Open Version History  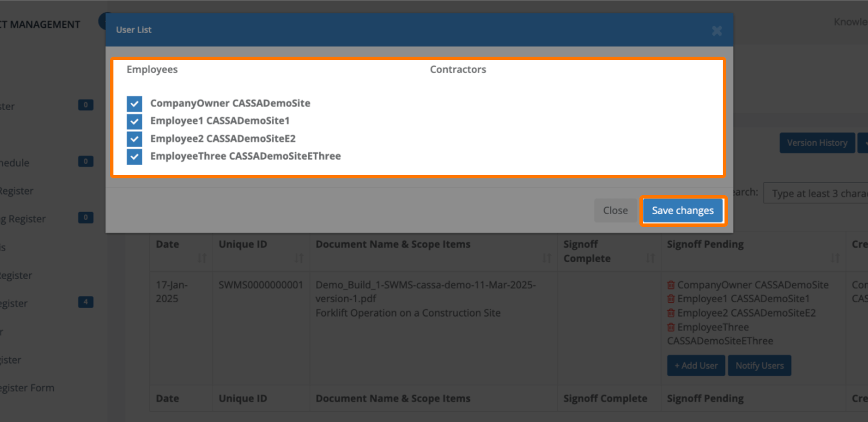coord(816,143)
